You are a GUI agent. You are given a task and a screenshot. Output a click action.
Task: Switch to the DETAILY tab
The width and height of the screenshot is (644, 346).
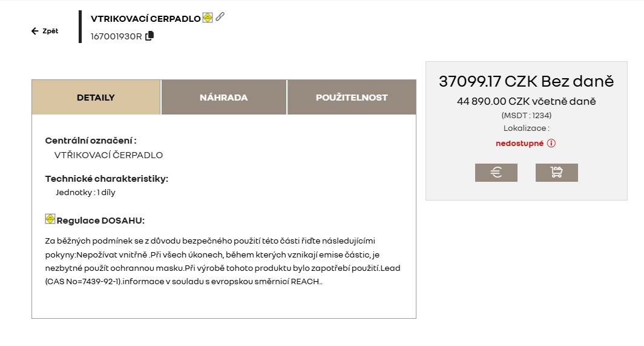tap(96, 98)
